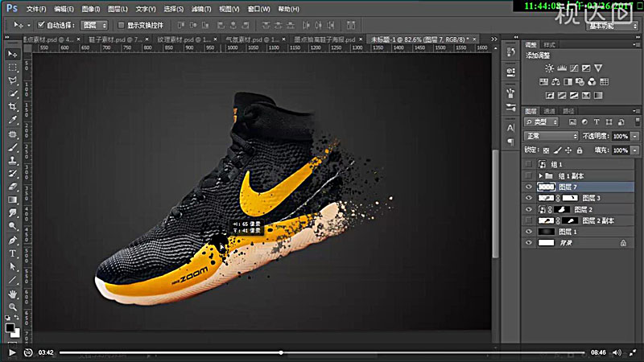Hide layer 图层 7

pos(529,187)
